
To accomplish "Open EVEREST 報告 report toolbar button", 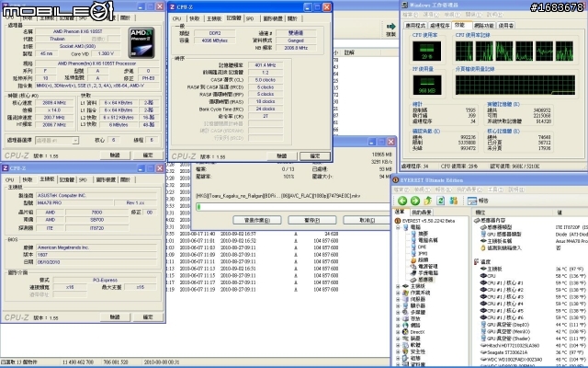I will pos(478,201).
